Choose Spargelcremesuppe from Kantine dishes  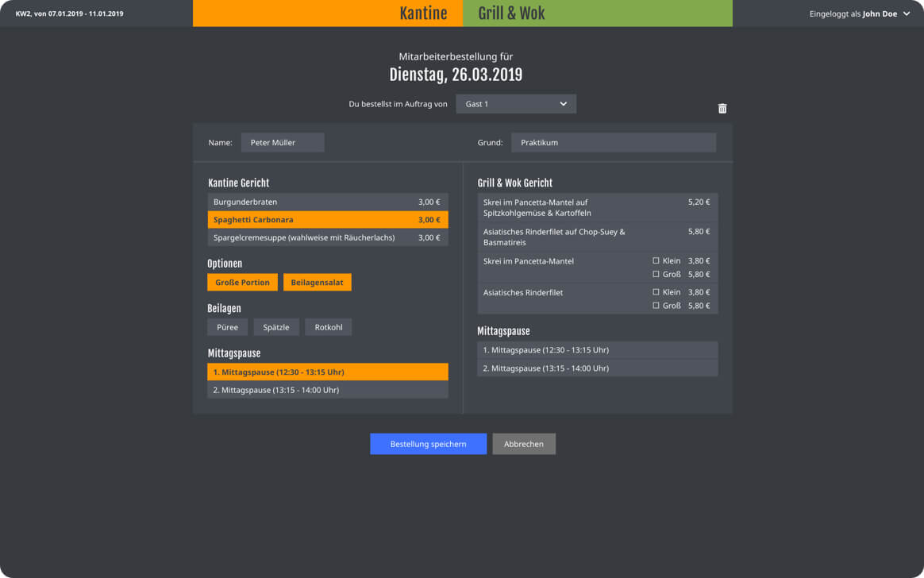coord(327,237)
